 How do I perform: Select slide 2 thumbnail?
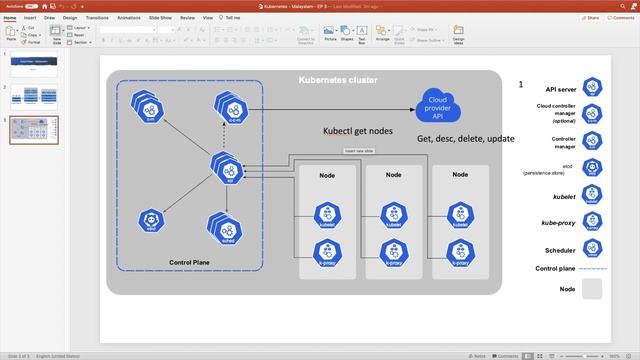click(34, 97)
